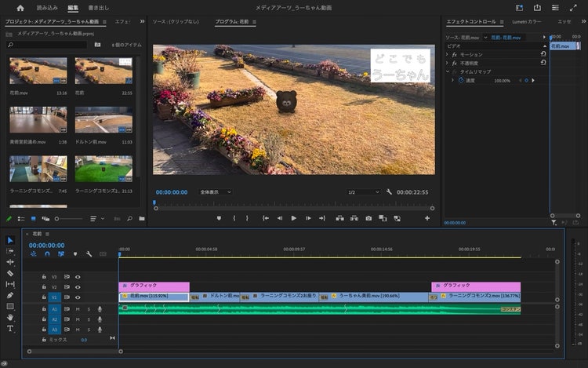Image resolution: width=588 pixels, height=368 pixels.
Task: Expand the 不透明度 effect properties
Action: pos(447,63)
